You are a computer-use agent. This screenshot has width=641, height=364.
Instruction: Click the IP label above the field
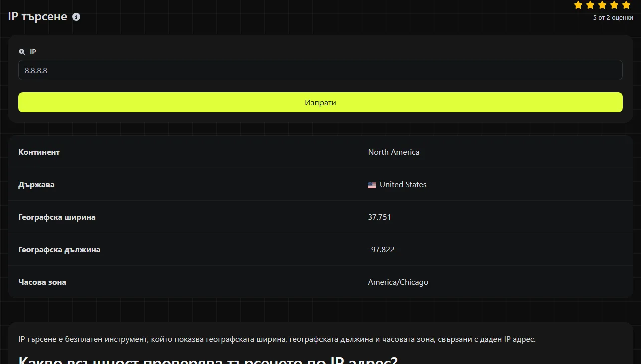coord(33,52)
